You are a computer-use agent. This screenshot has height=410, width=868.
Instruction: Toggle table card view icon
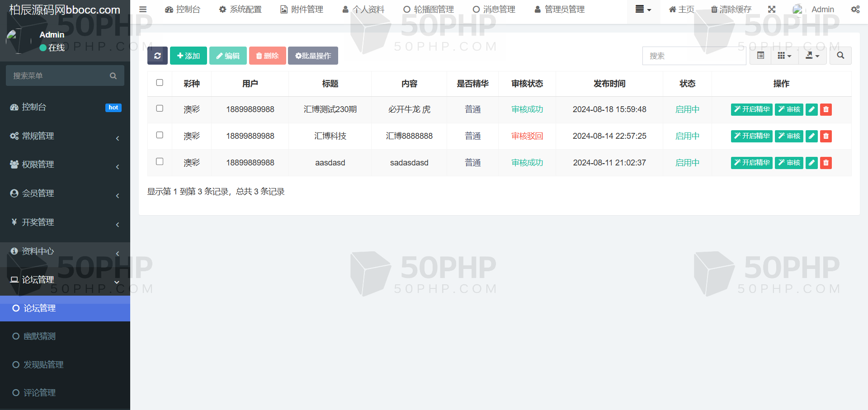click(760, 56)
